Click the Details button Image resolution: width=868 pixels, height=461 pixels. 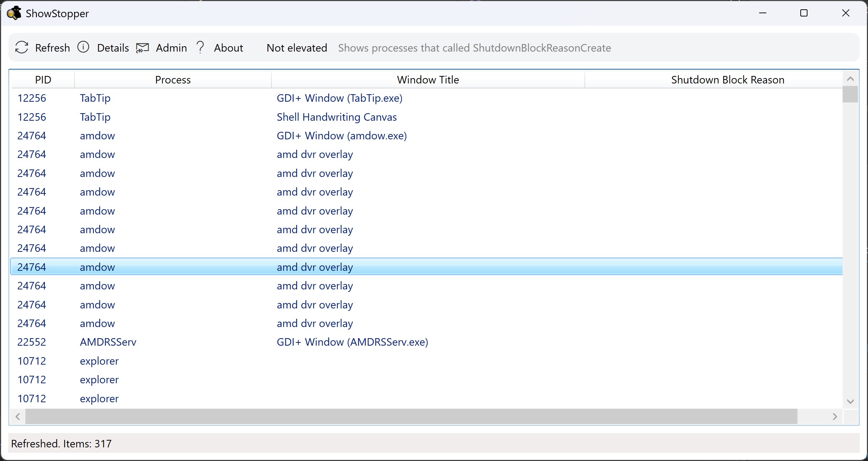[113, 48]
